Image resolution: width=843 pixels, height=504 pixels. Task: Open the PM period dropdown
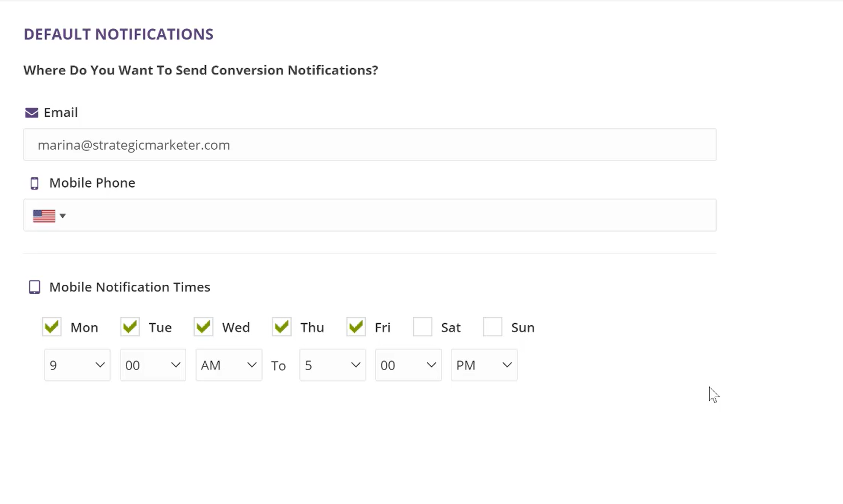484,365
